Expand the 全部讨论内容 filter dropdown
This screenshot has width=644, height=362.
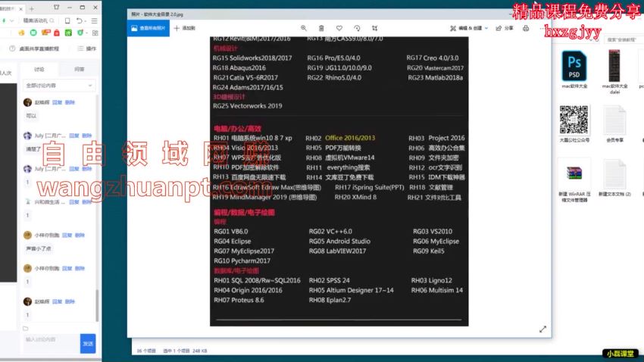click(x=59, y=86)
